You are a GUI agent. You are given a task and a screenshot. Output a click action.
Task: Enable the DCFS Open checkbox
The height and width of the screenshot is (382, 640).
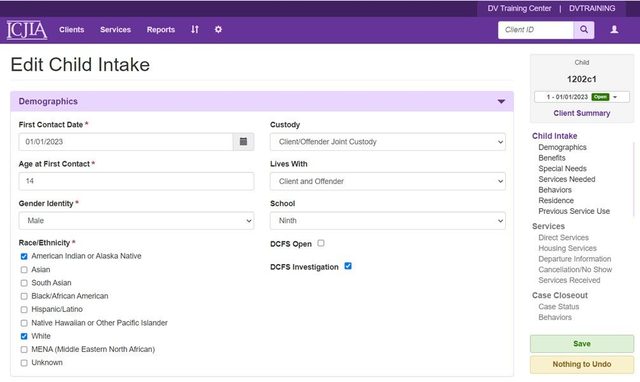coord(321,243)
